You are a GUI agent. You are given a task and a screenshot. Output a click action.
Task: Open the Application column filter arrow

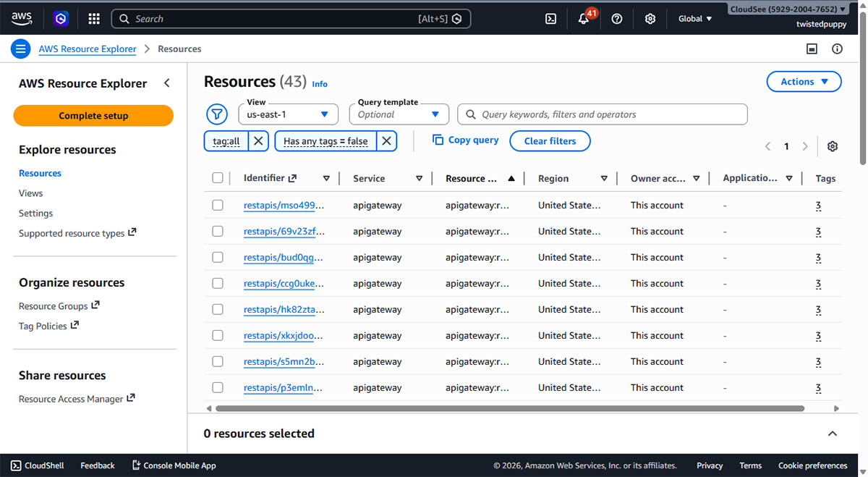789,178
